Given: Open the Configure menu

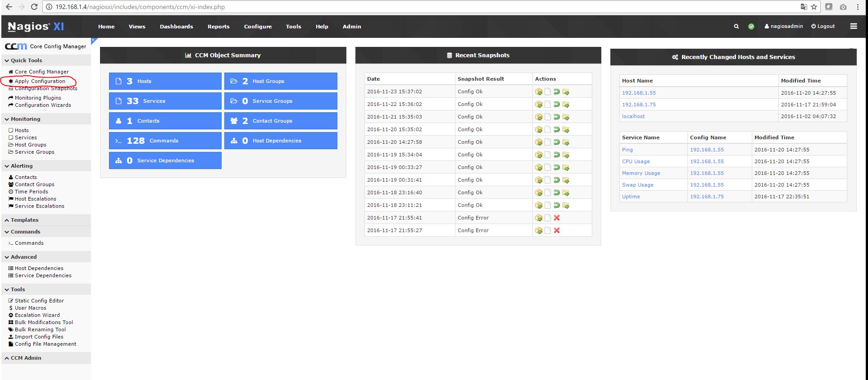Looking at the screenshot, I should point(258,27).
